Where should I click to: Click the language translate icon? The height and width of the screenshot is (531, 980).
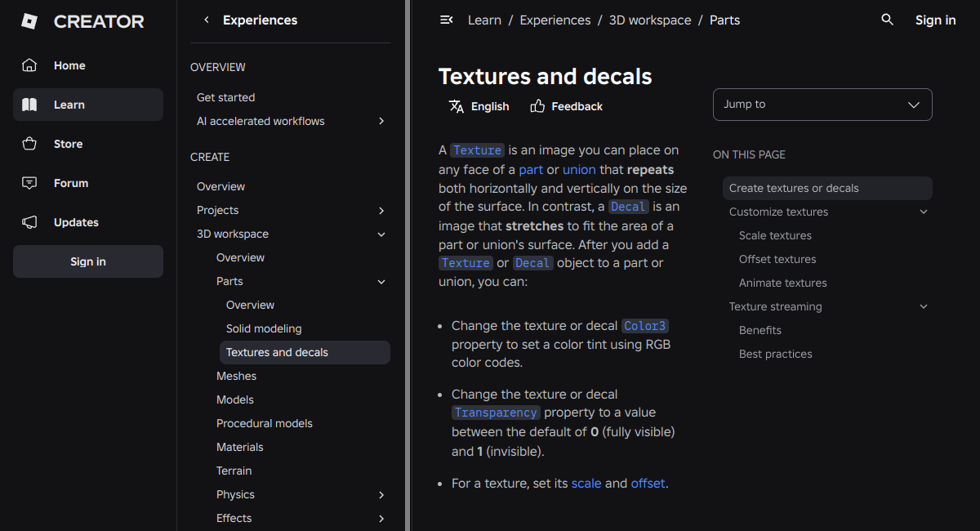456,106
